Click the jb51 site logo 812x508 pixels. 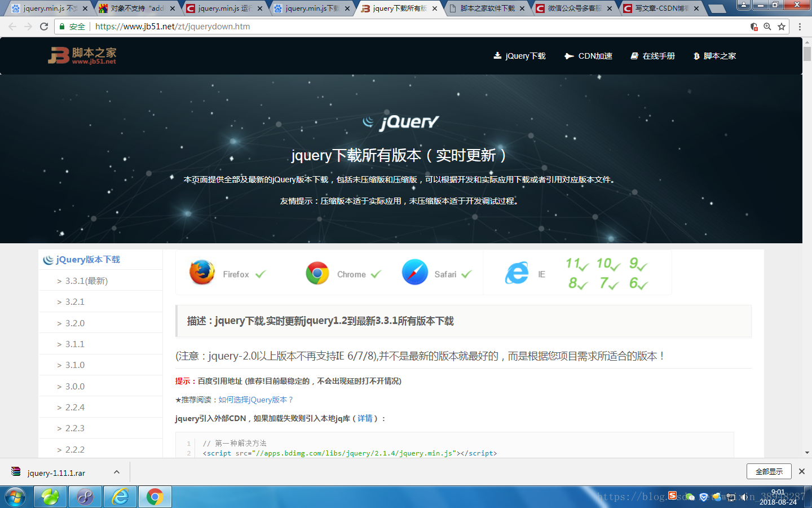point(82,55)
